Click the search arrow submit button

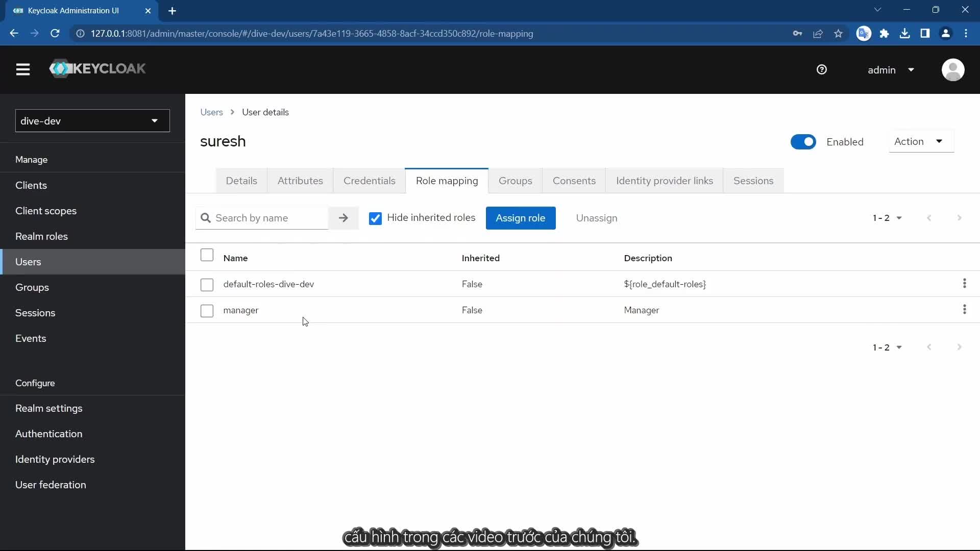[343, 218]
